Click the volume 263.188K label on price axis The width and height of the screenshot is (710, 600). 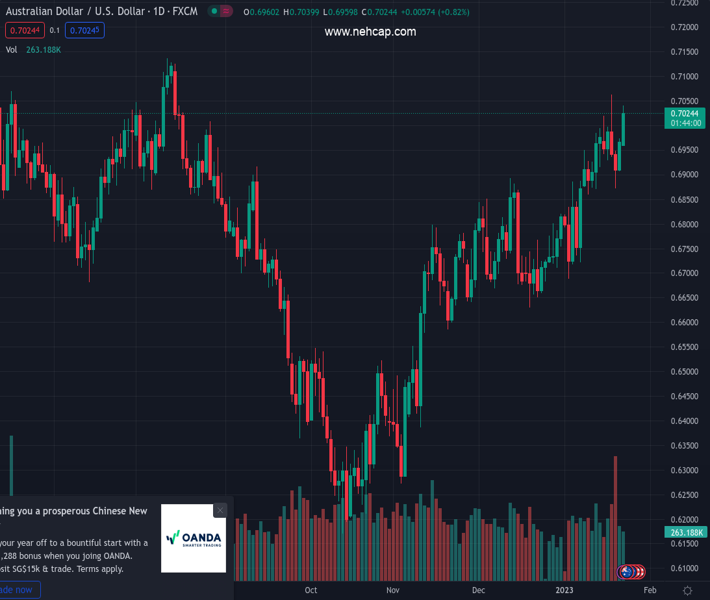(686, 532)
